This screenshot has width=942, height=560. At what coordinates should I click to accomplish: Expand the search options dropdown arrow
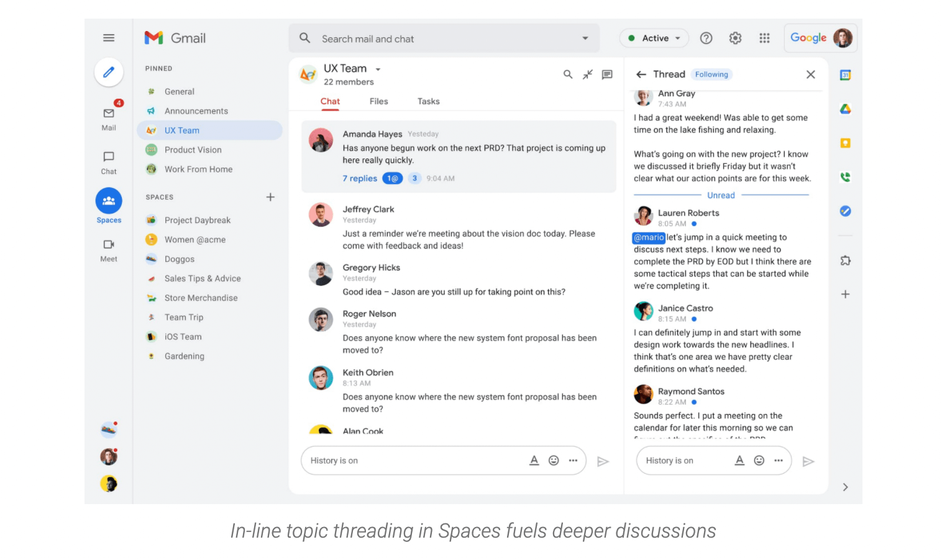585,38
